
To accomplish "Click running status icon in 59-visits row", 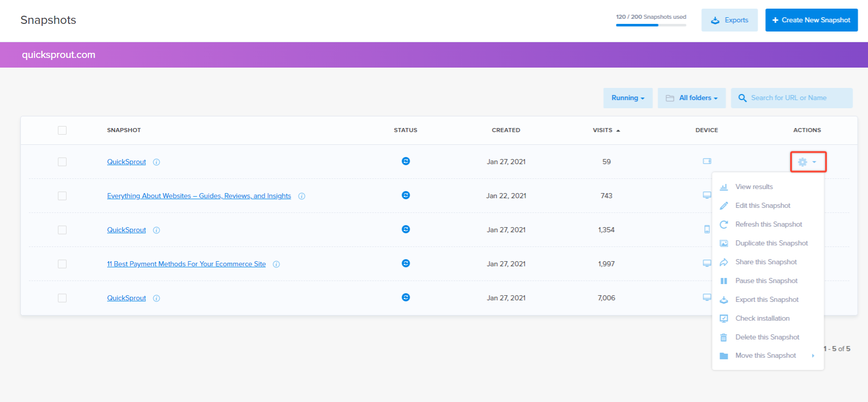I will point(406,161).
